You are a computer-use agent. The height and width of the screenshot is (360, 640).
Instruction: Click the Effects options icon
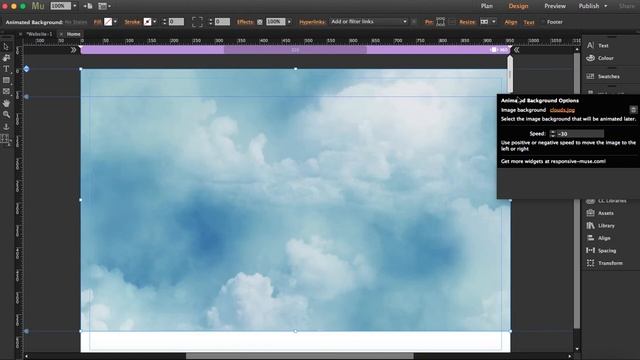click(x=260, y=22)
